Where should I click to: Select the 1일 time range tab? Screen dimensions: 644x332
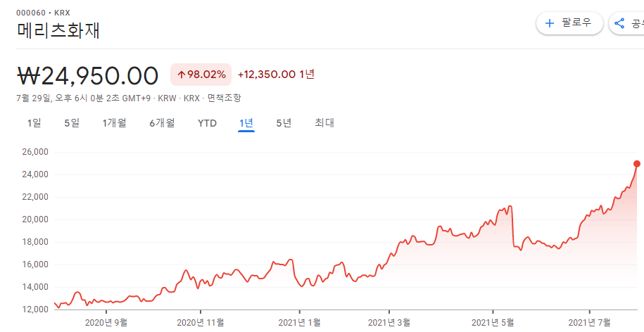click(x=34, y=122)
